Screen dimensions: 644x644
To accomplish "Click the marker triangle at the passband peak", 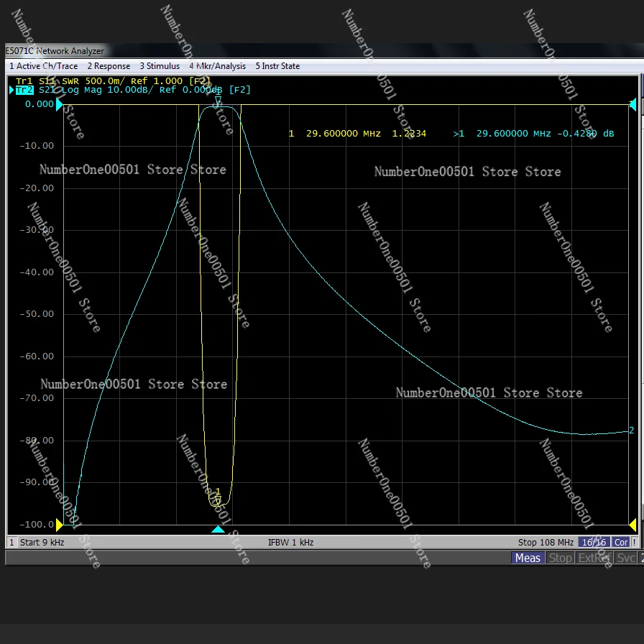I will tap(218, 101).
